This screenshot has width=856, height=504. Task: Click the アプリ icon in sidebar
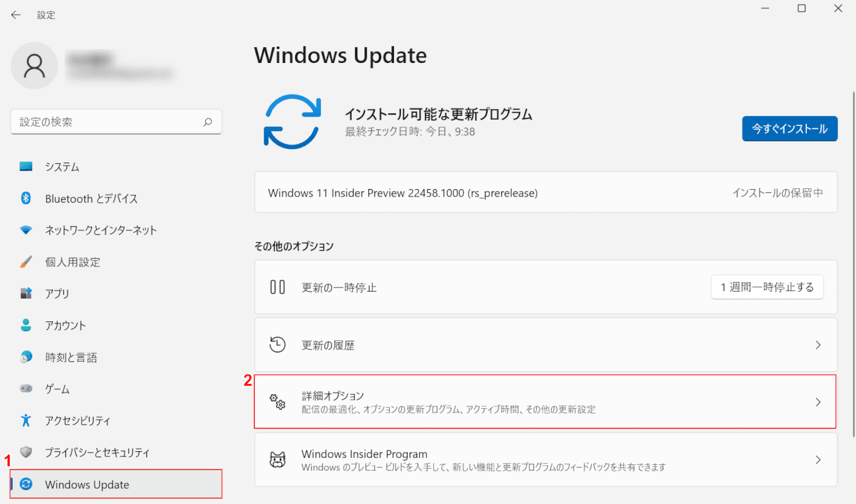point(26,294)
